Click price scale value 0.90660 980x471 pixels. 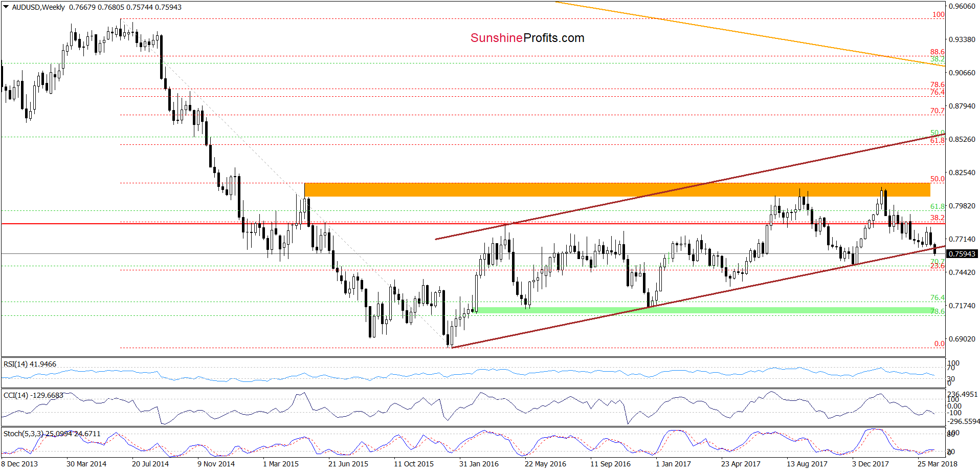click(962, 73)
